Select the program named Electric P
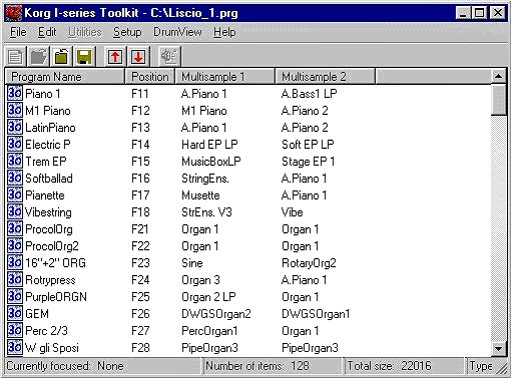511x379 pixels. tap(48, 144)
